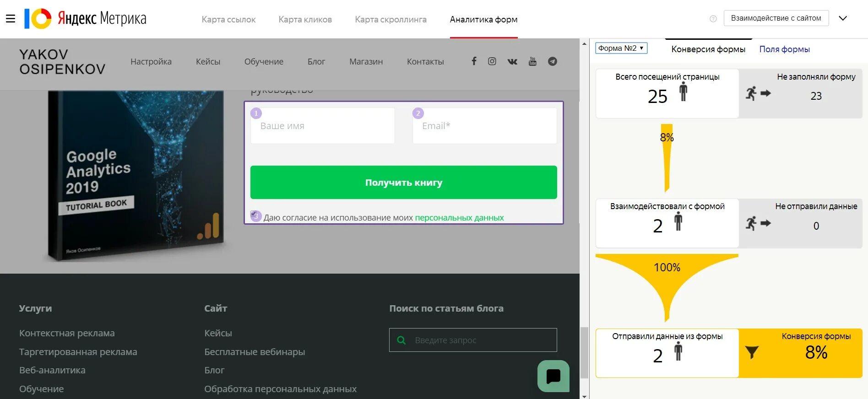Open Обучение footer link under Услуги
Image resolution: width=868 pixels, height=399 pixels.
[x=41, y=389]
